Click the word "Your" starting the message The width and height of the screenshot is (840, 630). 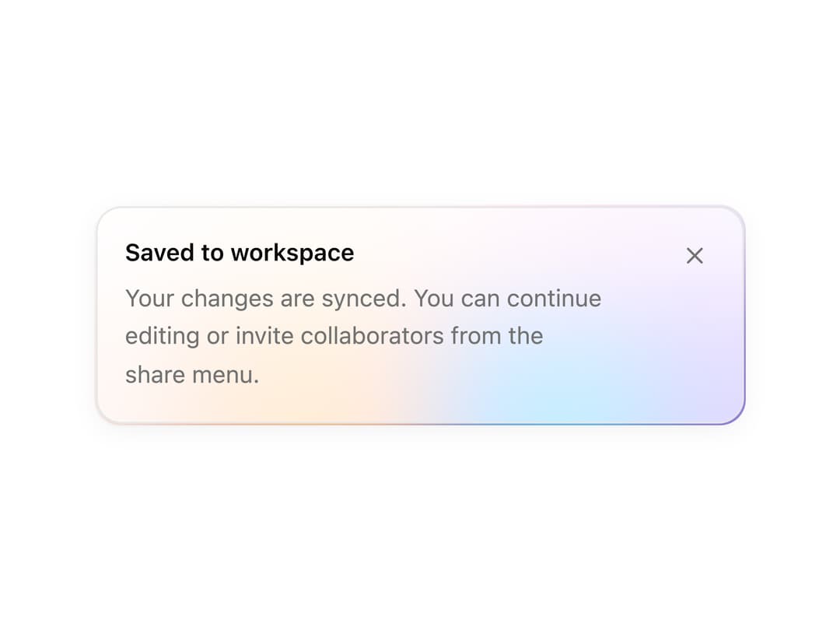(x=150, y=299)
